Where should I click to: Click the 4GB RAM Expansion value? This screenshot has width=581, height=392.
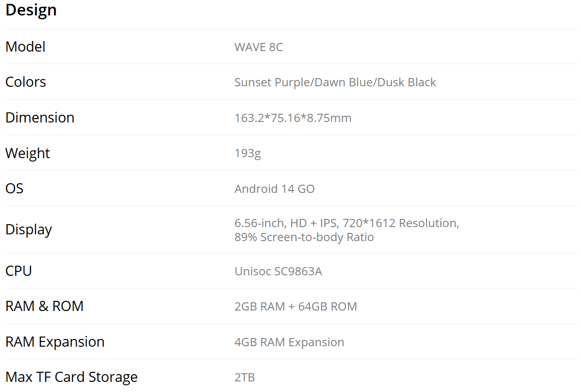[x=289, y=342]
